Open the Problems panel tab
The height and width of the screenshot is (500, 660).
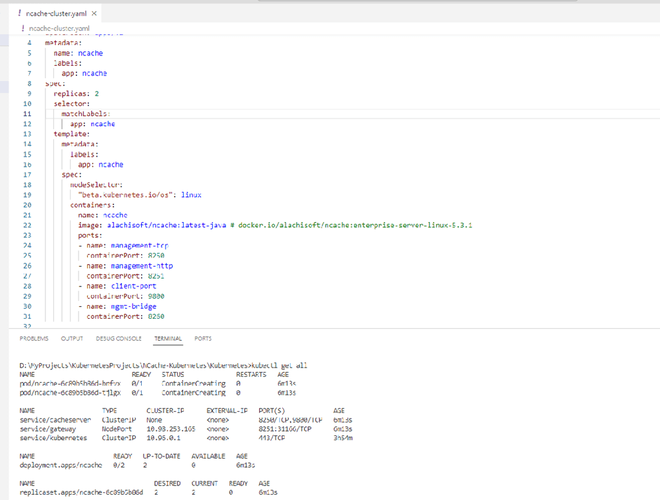[x=34, y=338]
